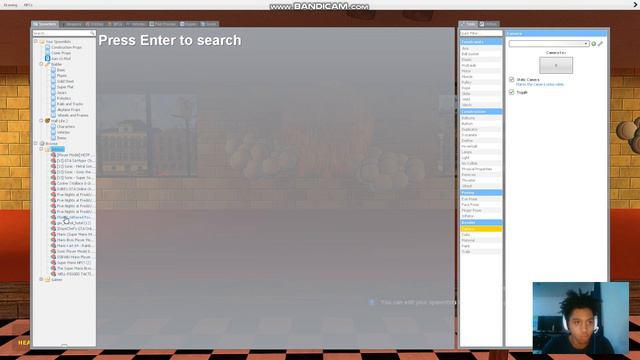Select the Paint tool
Viewport: 640px width, 360px height.
pos(481,246)
